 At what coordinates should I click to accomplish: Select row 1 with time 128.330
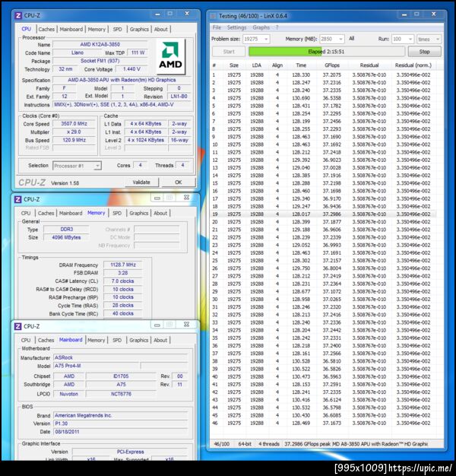pos(323,75)
